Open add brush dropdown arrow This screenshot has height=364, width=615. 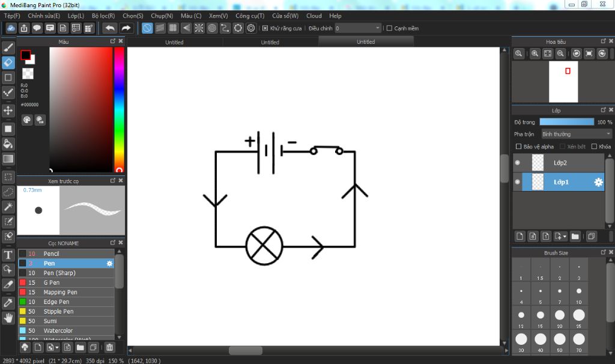click(x=57, y=348)
